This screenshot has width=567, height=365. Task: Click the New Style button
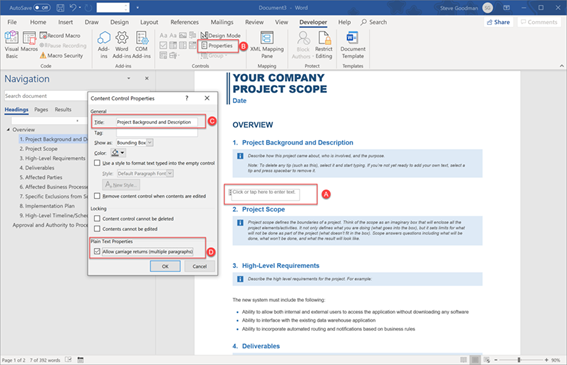point(121,185)
